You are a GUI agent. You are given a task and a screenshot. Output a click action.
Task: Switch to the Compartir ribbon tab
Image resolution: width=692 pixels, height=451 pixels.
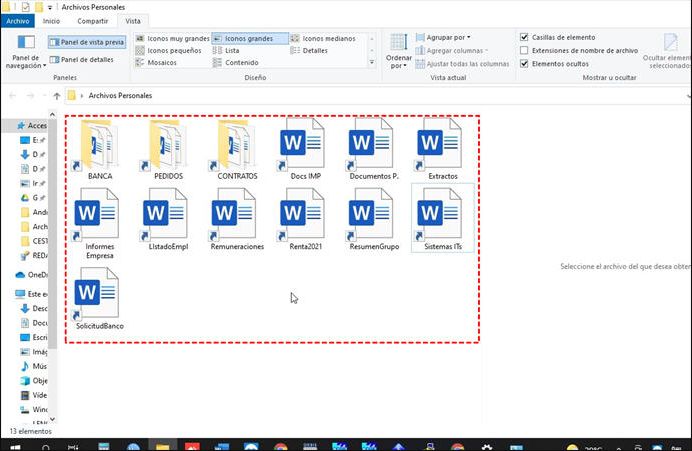pyautogui.click(x=92, y=21)
